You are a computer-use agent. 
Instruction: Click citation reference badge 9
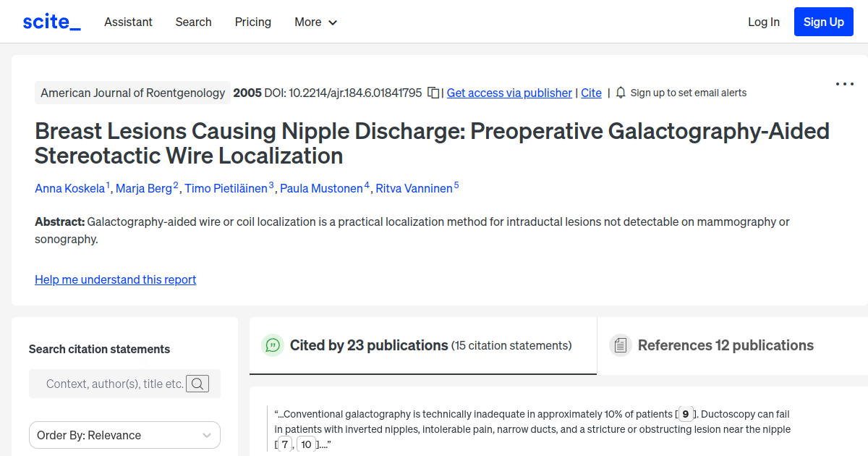coord(685,414)
